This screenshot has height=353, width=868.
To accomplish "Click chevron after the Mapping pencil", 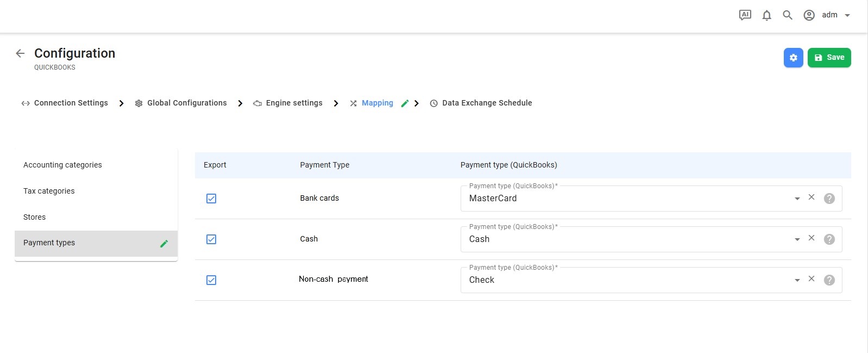I will point(417,103).
